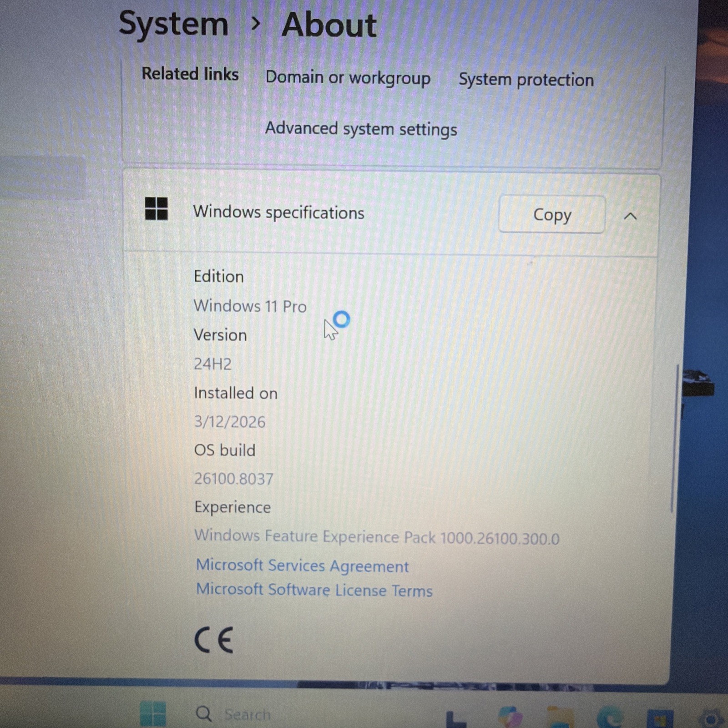The height and width of the screenshot is (728, 728).
Task: Click the OS build label
Action: pyautogui.click(x=225, y=450)
